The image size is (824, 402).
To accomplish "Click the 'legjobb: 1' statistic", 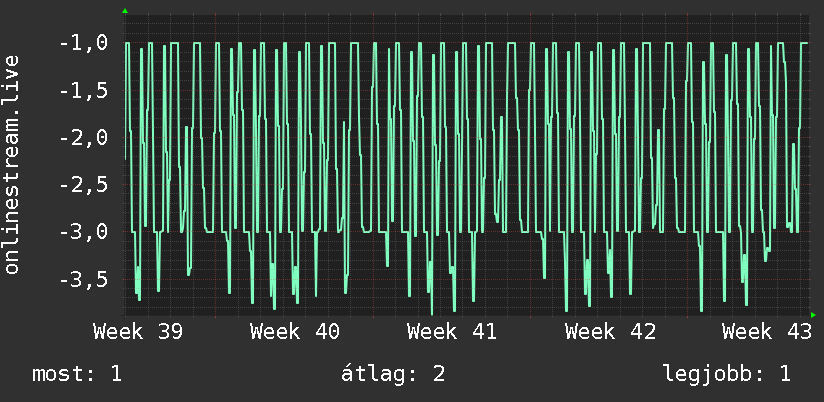I will click(x=727, y=374).
